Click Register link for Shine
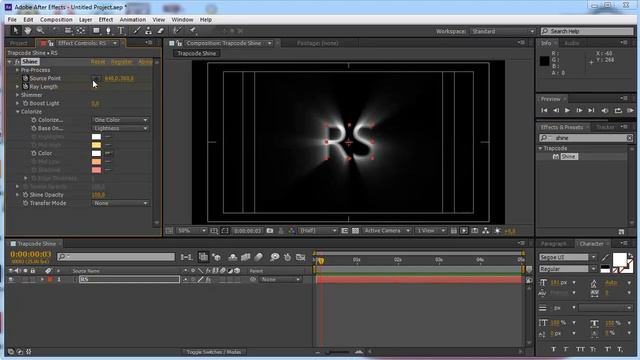The width and height of the screenshot is (640, 360). (x=122, y=62)
